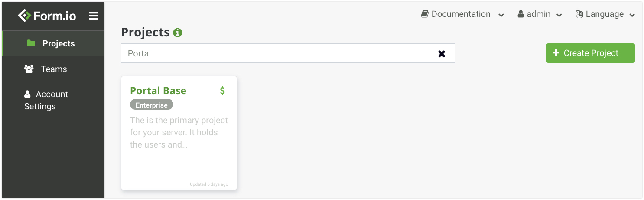Click the Enterprise plan badge

click(x=152, y=105)
